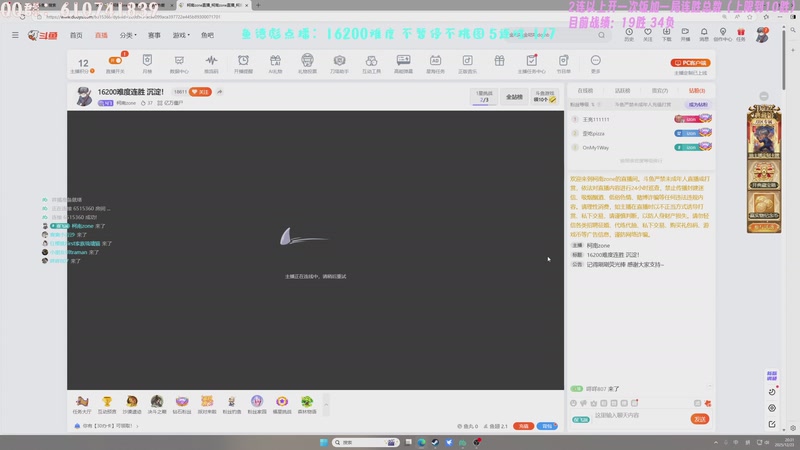Screen dimensions: 800x450
Task: Open the 决斗之巅 icon below the player
Action: [157, 404]
